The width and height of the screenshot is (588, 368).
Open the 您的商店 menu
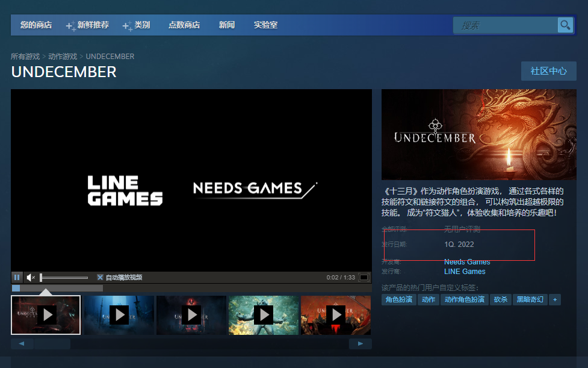(36, 25)
